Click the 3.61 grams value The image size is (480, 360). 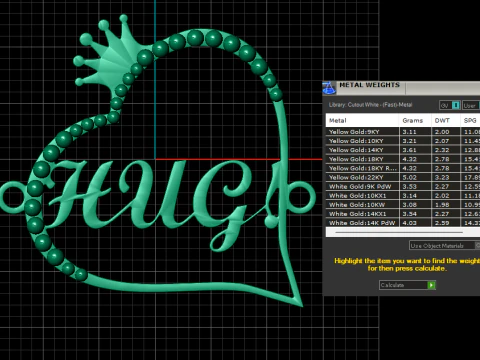coord(409,150)
